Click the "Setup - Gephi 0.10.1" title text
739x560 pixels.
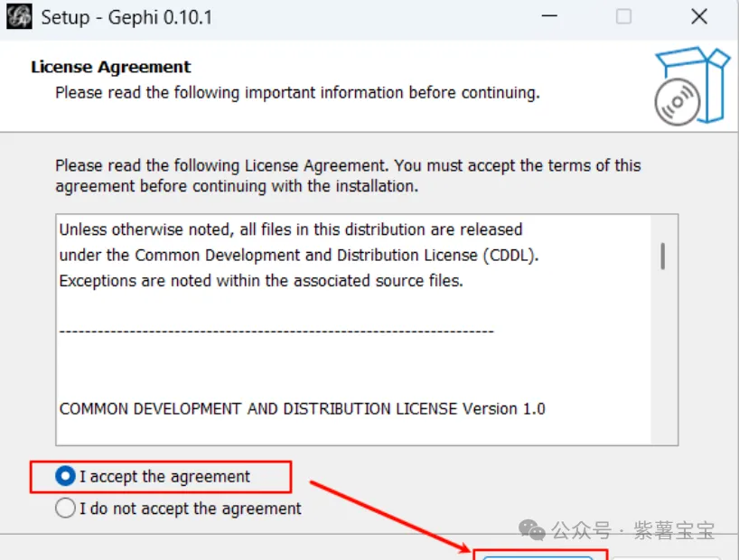(126, 18)
